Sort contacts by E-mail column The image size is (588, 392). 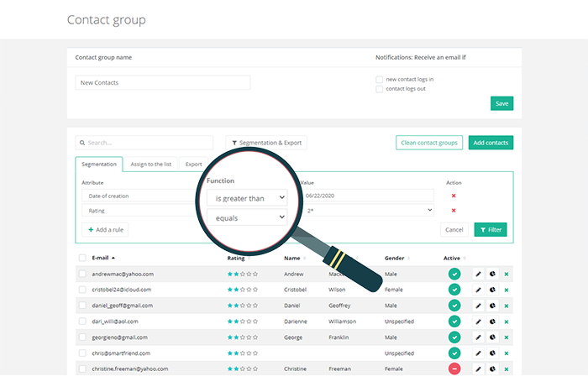coord(103,258)
